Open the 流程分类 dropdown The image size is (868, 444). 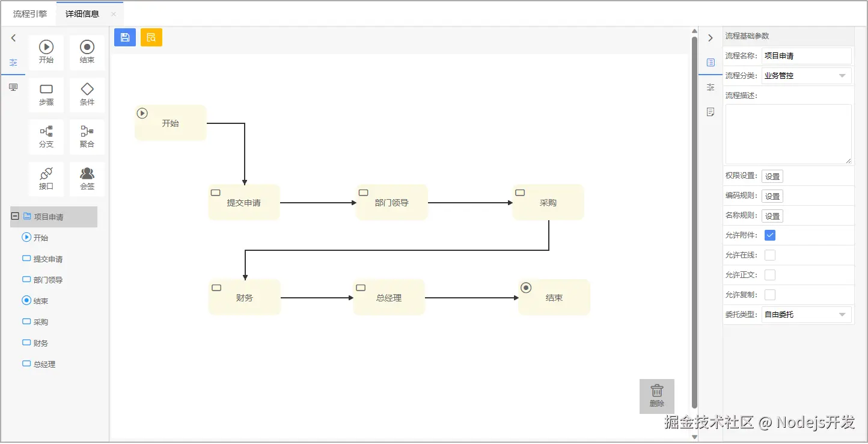[x=806, y=76]
